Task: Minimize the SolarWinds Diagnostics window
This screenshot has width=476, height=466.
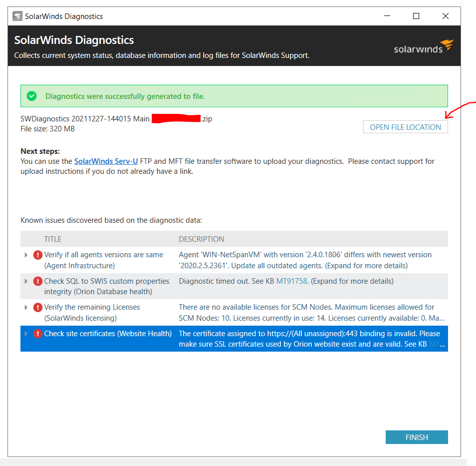Action: coord(387,16)
